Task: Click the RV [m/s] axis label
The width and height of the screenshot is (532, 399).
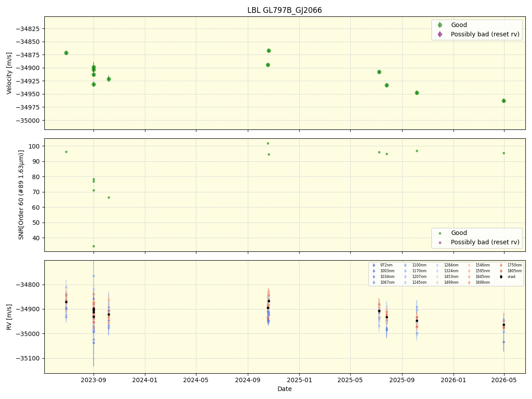Action: (x=9, y=317)
